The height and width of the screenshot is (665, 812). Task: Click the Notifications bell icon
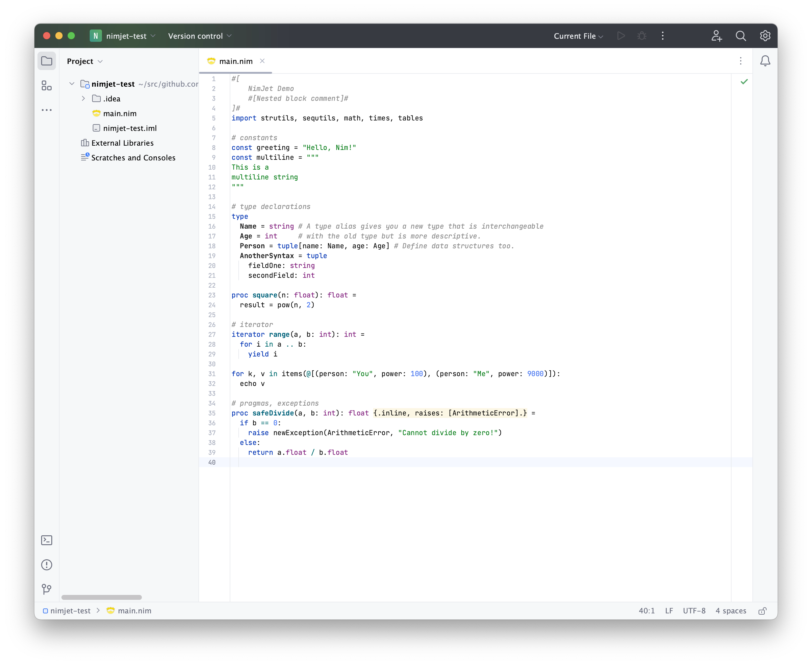point(764,61)
